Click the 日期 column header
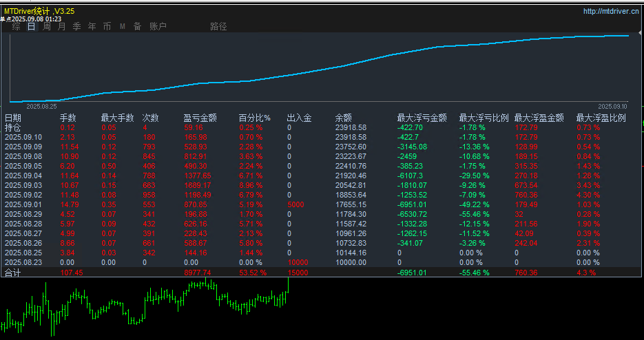Viewport: 644px width, 340px height. (x=12, y=118)
